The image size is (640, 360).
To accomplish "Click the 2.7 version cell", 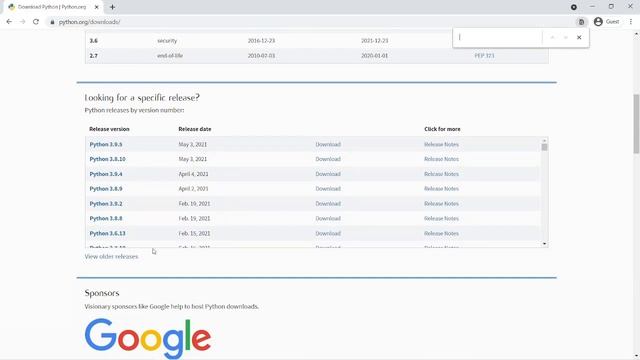I will coord(93,56).
